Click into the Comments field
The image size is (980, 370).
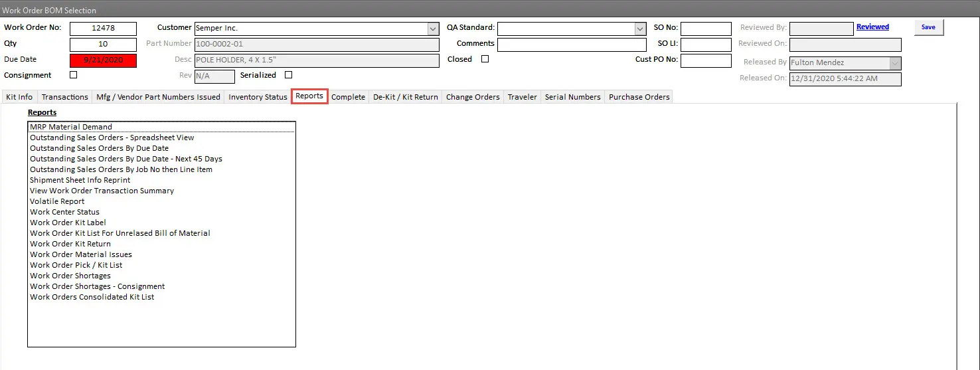tap(571, 45)
